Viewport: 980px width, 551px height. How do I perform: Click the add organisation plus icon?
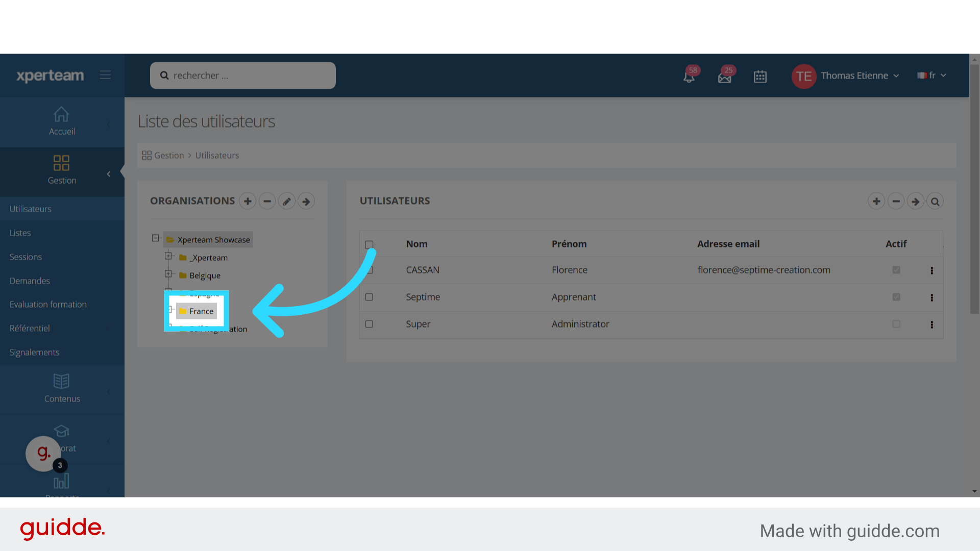pos(248,201)
